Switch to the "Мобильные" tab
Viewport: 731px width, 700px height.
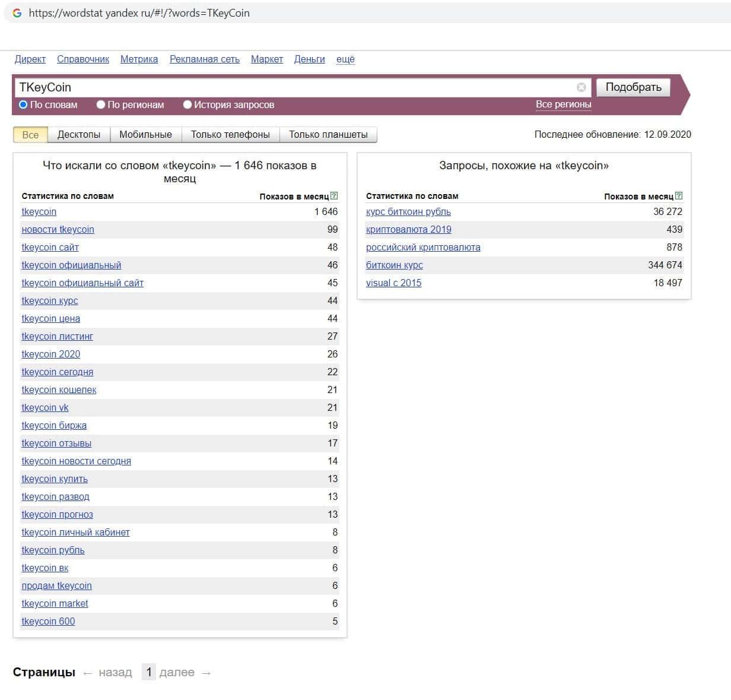(x=145, y=135)
